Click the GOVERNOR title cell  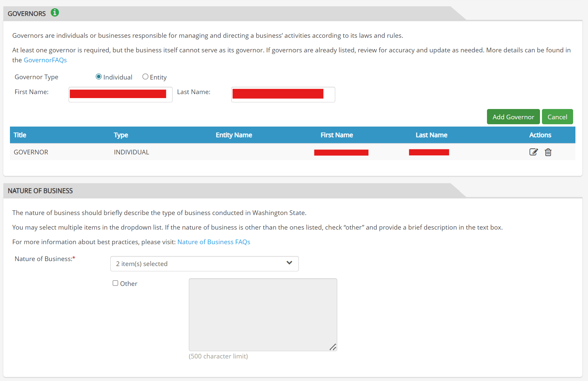tap(31, 152)
